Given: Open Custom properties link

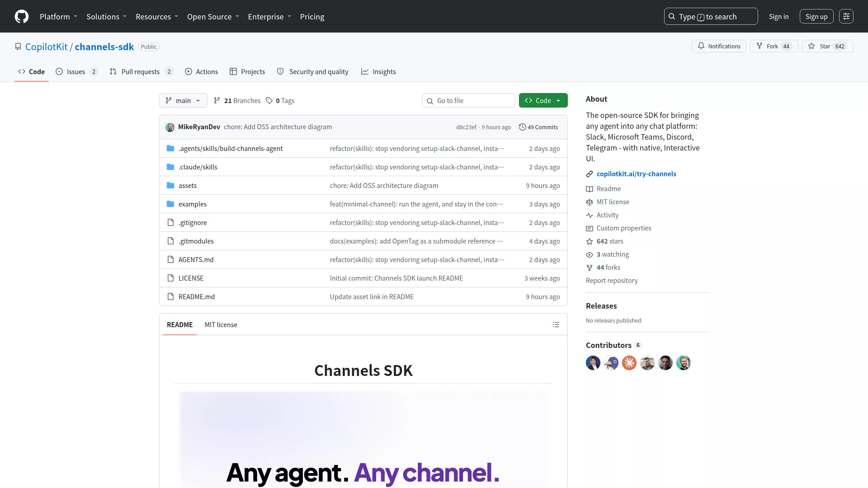Looking at the screenshot, I should (618, 229).
